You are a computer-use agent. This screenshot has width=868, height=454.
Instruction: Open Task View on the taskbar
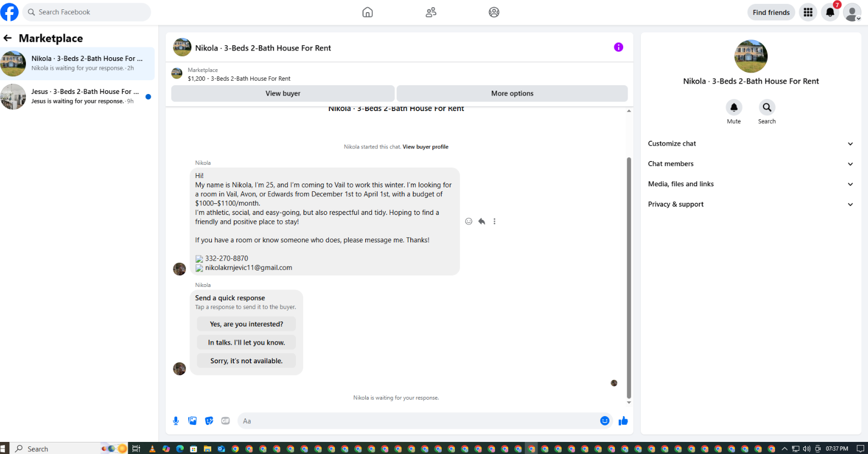click(136, 449)
